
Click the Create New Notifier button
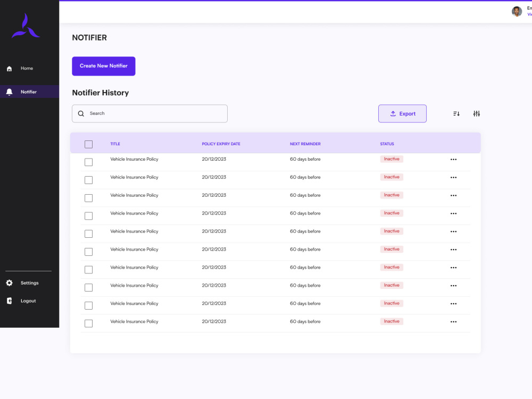(104, 66)
